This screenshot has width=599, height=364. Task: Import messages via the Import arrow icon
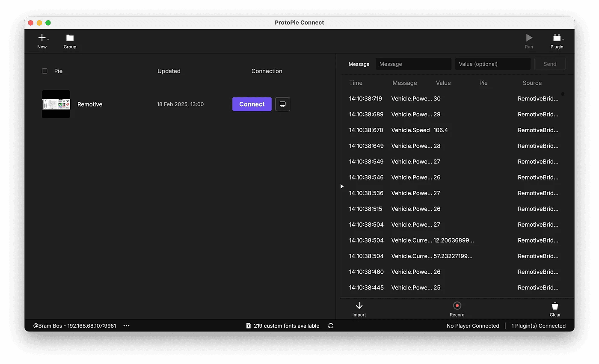359,305
